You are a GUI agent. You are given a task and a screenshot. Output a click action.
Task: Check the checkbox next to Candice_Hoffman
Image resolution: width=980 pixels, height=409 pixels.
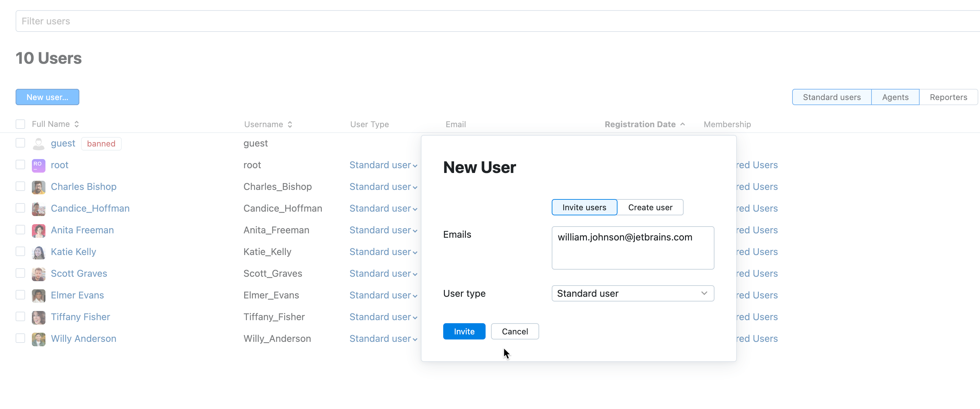[x=20, y=208]
